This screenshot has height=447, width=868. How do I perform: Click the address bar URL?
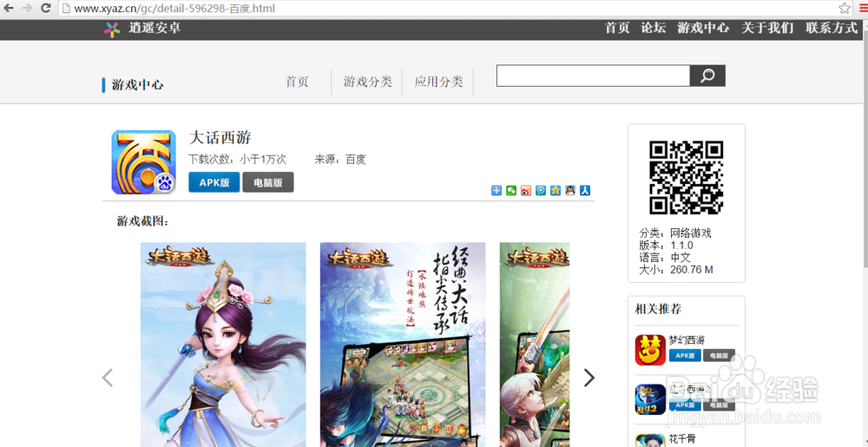click(x=174, y=9)
